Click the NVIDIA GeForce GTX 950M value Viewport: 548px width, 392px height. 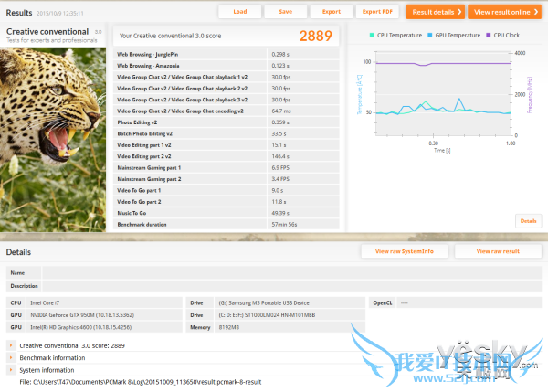(82, 315)
